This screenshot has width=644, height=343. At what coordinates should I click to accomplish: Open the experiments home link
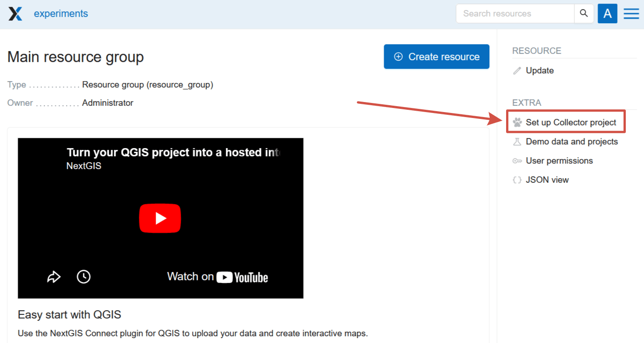click(x=61, y=14)
